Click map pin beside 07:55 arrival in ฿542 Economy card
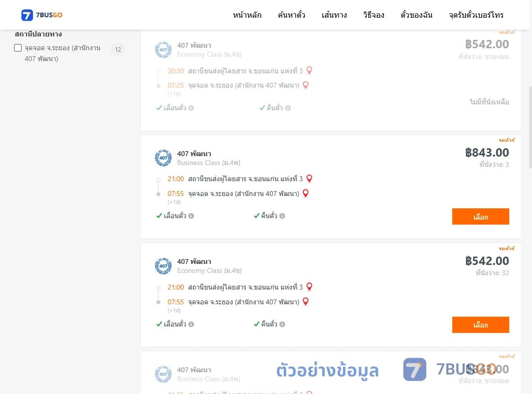 [305, 301]
